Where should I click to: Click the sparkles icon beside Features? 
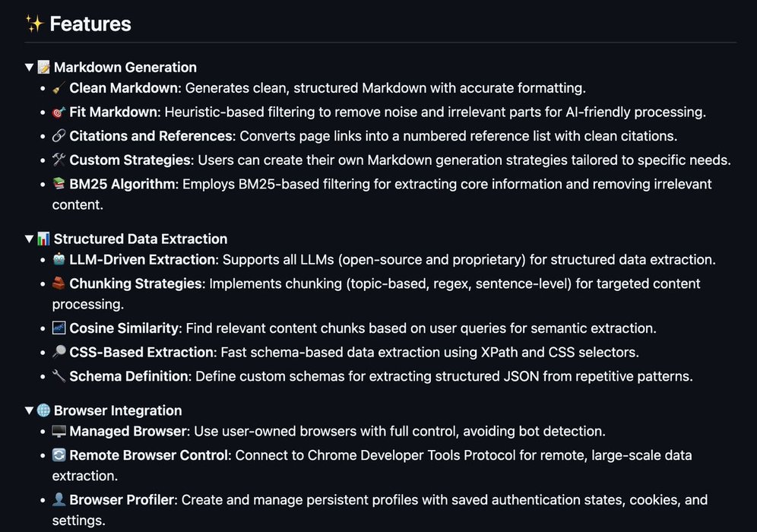click(x=35, y=24)
